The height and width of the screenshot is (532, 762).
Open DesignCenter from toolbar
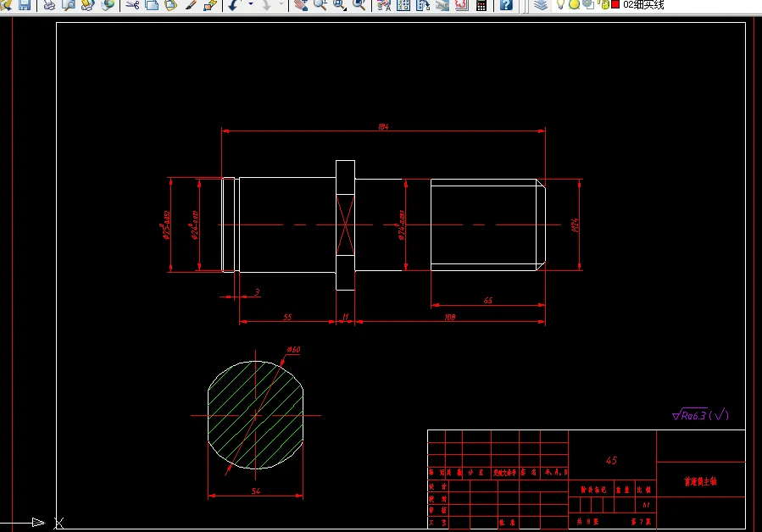403,5
